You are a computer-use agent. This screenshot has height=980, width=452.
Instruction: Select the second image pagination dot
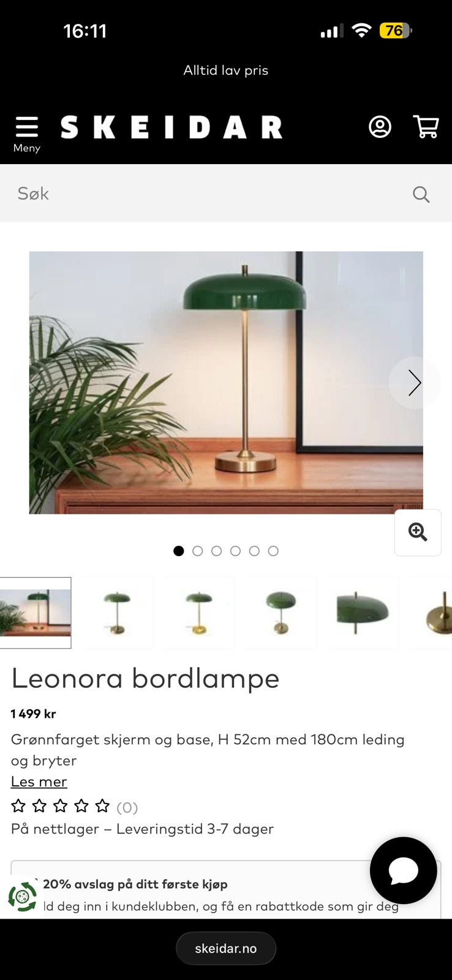pos(197,551)
